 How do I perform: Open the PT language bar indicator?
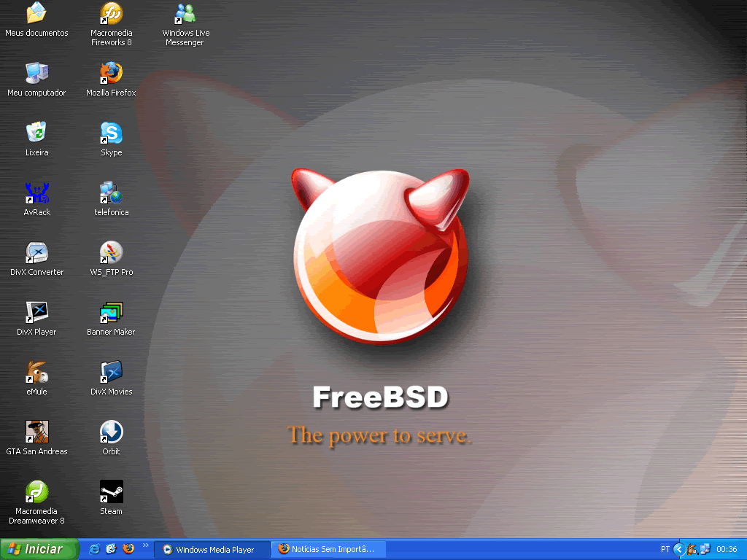[665, 550]
